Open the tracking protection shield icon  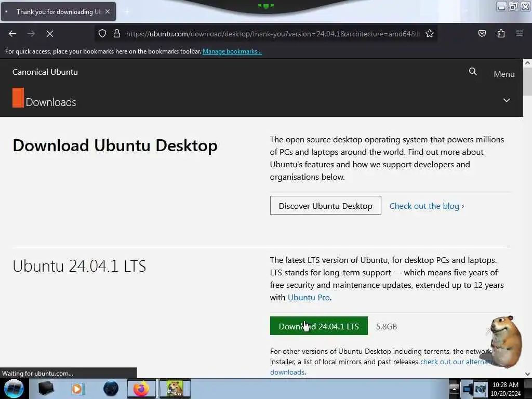(x=102, y=33)
